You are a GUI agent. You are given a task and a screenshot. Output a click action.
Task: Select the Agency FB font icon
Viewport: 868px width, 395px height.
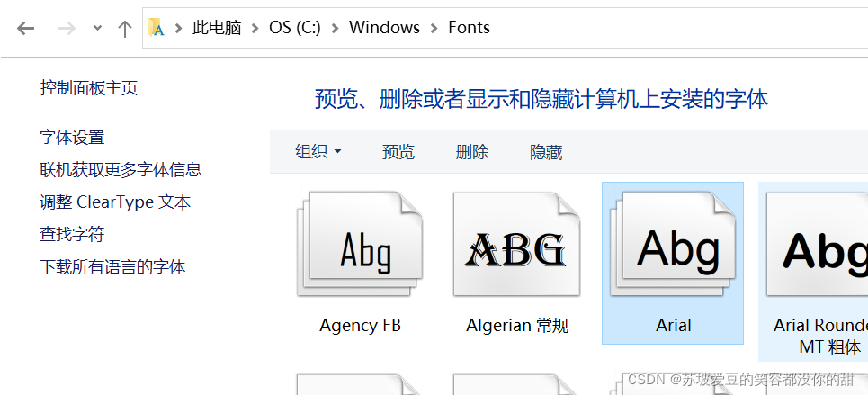(360, 244)
